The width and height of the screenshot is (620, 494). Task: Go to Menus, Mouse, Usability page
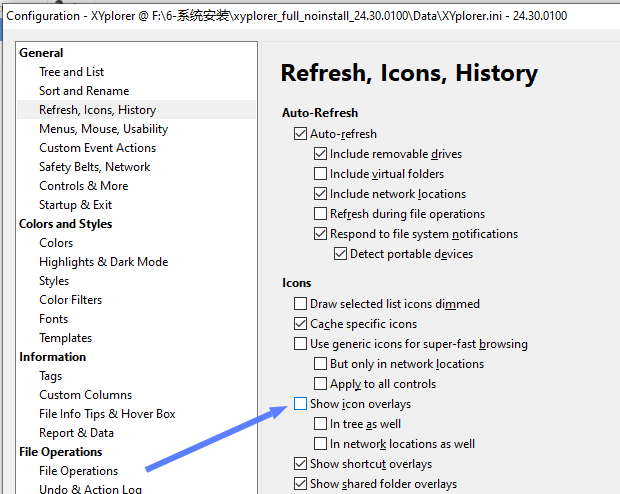click(103, 129)
